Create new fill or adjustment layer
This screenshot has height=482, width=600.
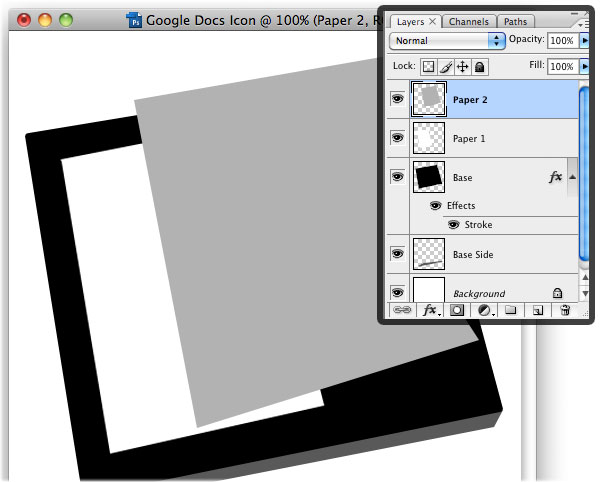coord(486,310)
